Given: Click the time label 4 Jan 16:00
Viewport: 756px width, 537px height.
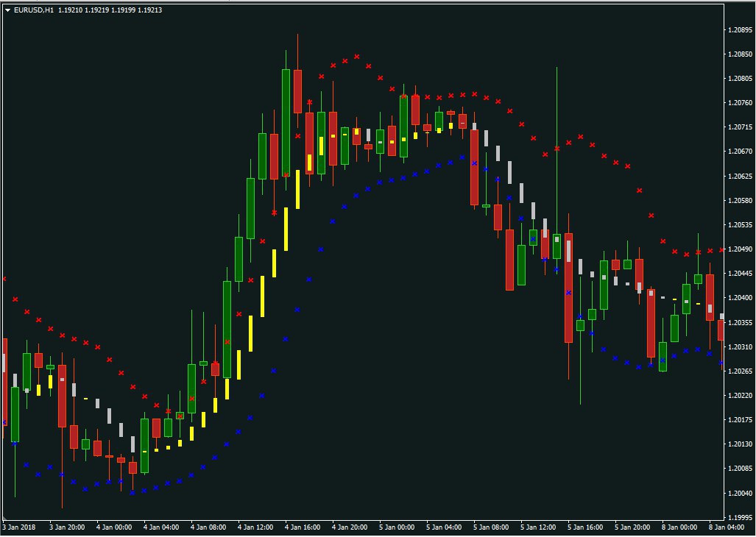Looking at the screenshot, I should [303, 527].
